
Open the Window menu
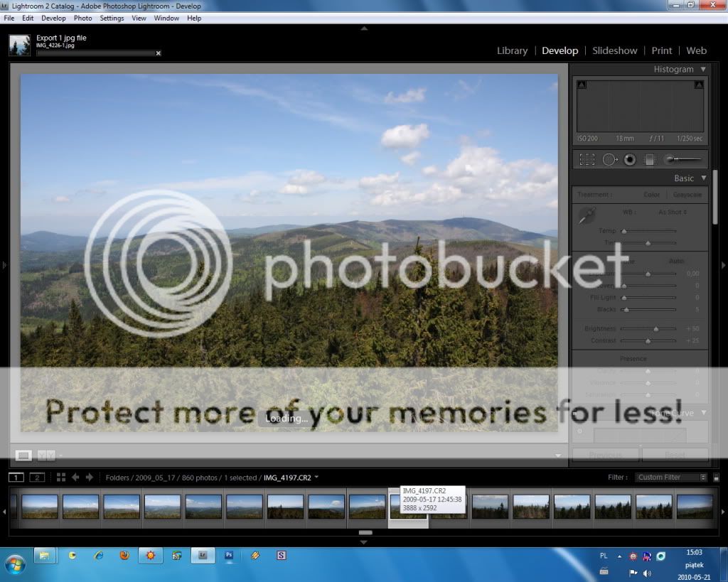(166, 18)
